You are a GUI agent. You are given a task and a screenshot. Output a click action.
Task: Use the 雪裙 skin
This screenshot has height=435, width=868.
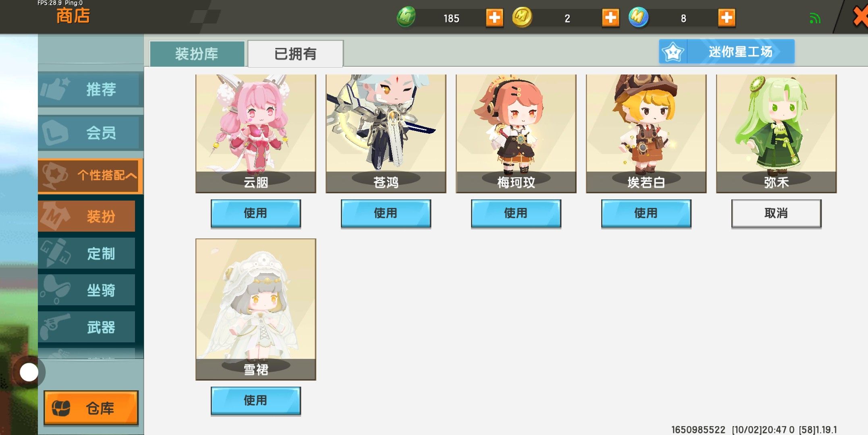255,401
